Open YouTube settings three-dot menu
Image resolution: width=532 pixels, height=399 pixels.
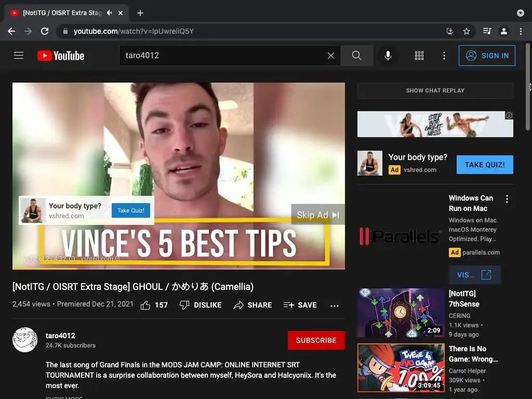[x=444, y=56]
